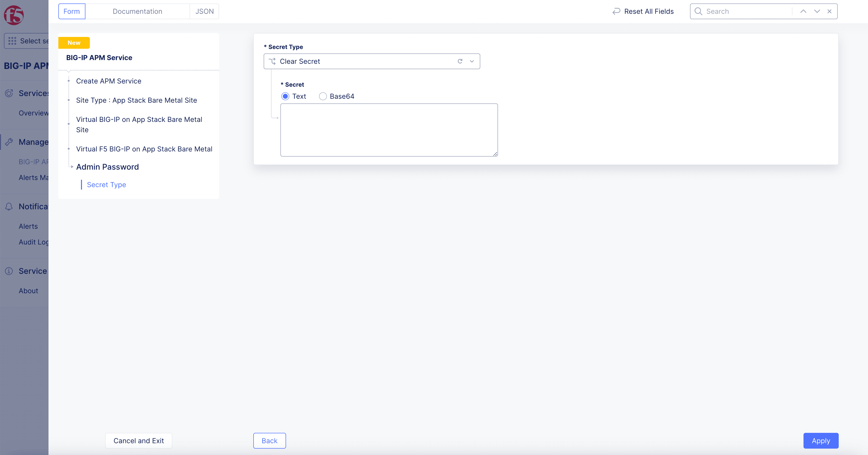Select the Base64 radio button
Viewport: 868px width, 455px height.
323,97
